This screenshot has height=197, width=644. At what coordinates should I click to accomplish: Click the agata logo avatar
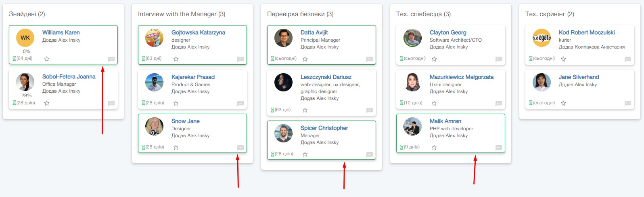(542, 38)
